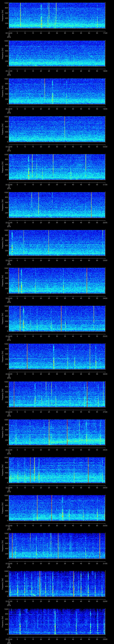This screenshot has width=114, height=644.
Task: Open the spectrogram panel starting at 22:32:00
Action: tap(57, 622)
